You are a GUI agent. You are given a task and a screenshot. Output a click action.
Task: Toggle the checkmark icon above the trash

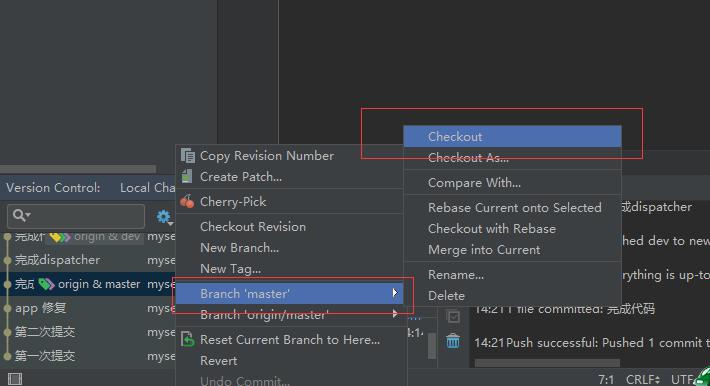453,317
